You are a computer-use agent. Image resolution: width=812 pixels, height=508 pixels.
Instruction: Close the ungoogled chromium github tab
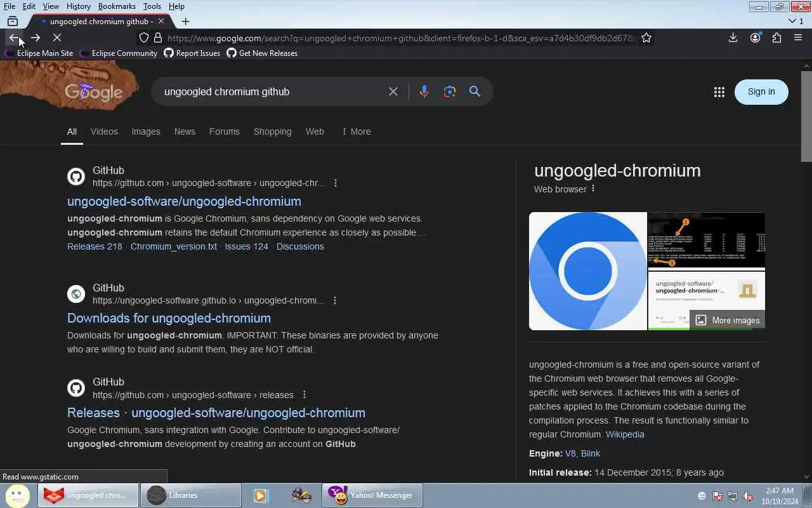click(161, 21)
